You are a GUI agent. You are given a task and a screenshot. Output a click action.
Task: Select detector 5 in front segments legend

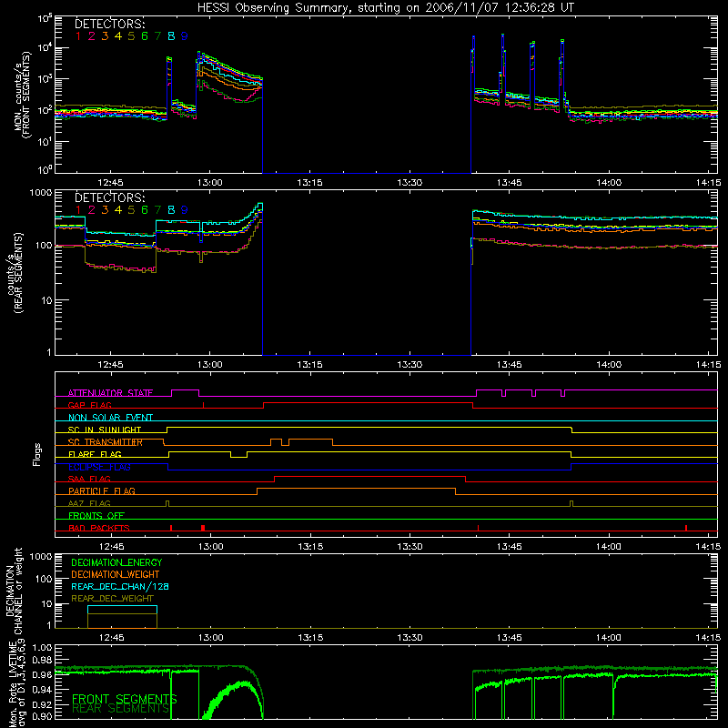pyautogui.click(x=131, y=36)
